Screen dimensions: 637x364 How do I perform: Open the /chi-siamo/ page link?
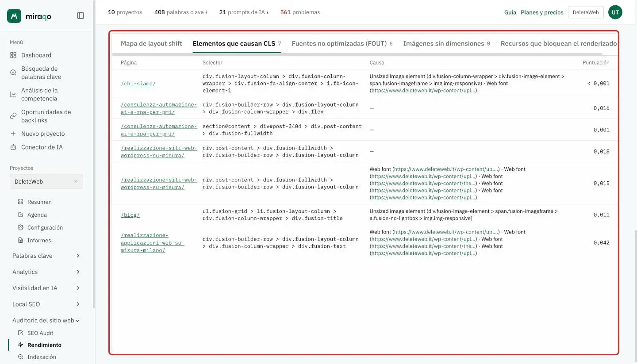[x=138, y=83]
